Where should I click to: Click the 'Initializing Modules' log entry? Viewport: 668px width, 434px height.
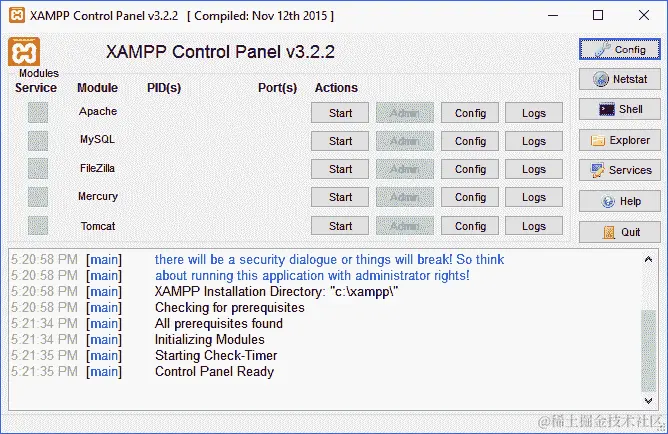pyautogui.click(x=210, y=339)
